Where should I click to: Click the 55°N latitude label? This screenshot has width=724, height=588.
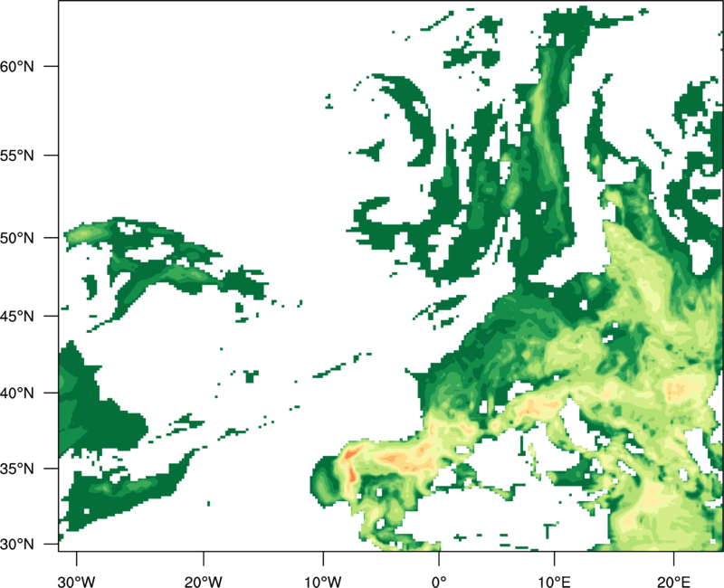[x=17, y=156]
